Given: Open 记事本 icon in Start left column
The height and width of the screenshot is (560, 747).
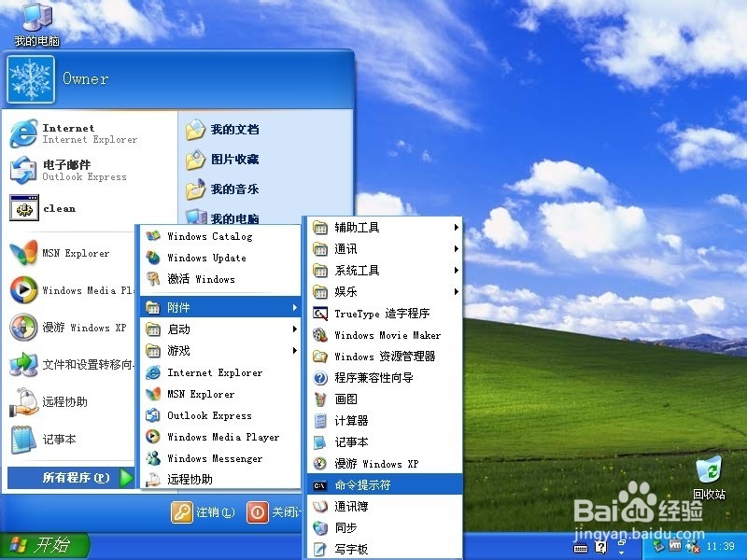Looking at the screenshot, I should tap(23, 439).
